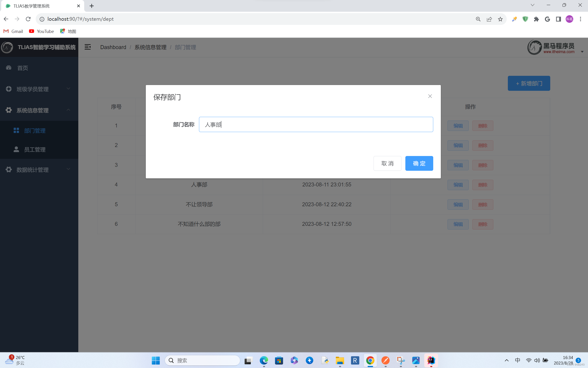Confirm with the 确定 button
588x368 pixels.
coord(419,163)
